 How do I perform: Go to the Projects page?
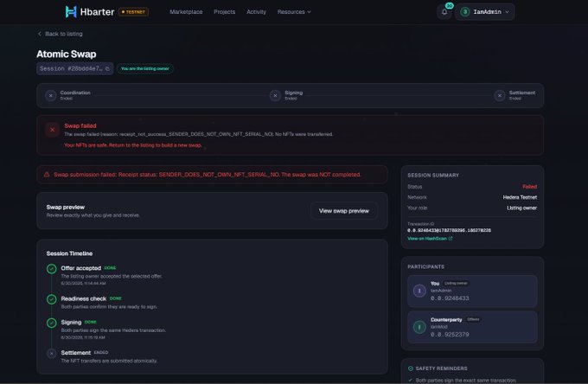224,12
